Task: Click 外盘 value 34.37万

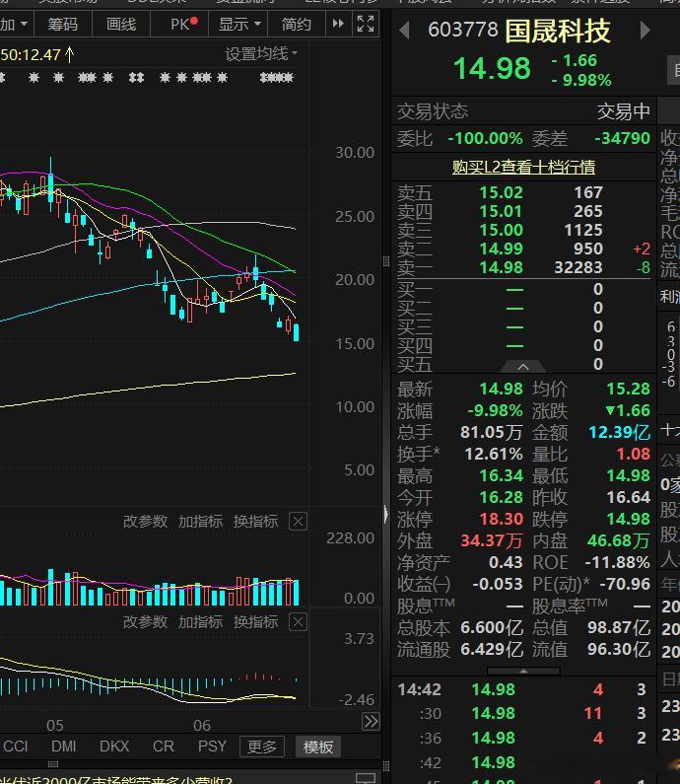Action: 492,540
